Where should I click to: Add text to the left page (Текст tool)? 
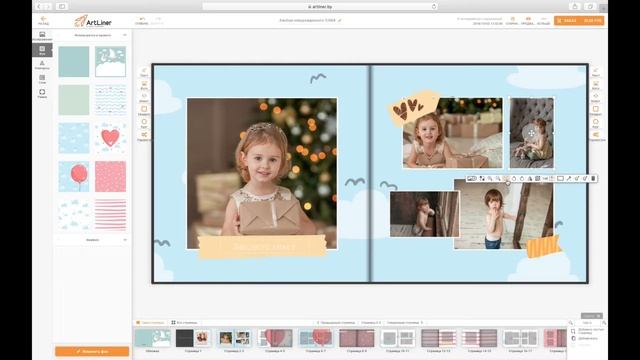click(x=144, y=72)
